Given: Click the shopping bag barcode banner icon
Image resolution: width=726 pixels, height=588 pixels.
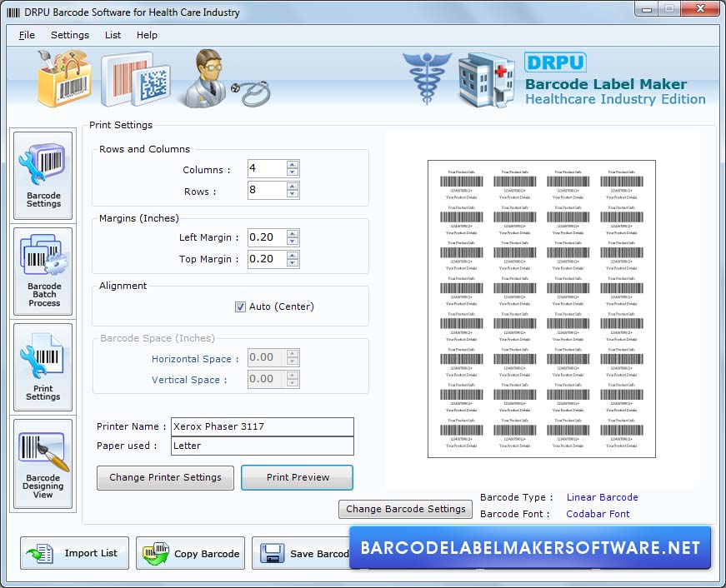Looking at the screenshot, I should point(63,79).
